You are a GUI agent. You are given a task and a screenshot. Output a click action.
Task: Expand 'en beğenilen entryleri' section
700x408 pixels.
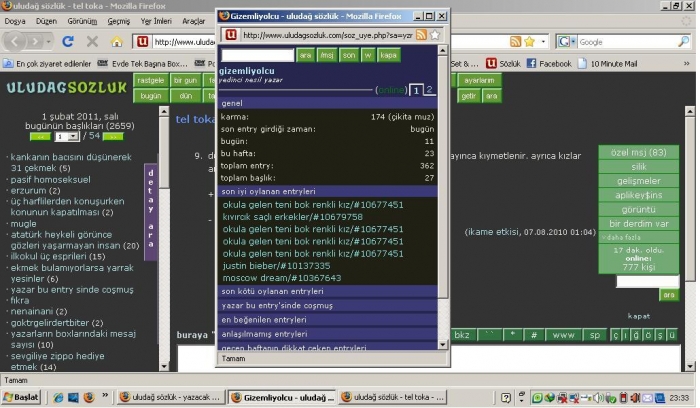pyautogui.click(x=264, y=319)
